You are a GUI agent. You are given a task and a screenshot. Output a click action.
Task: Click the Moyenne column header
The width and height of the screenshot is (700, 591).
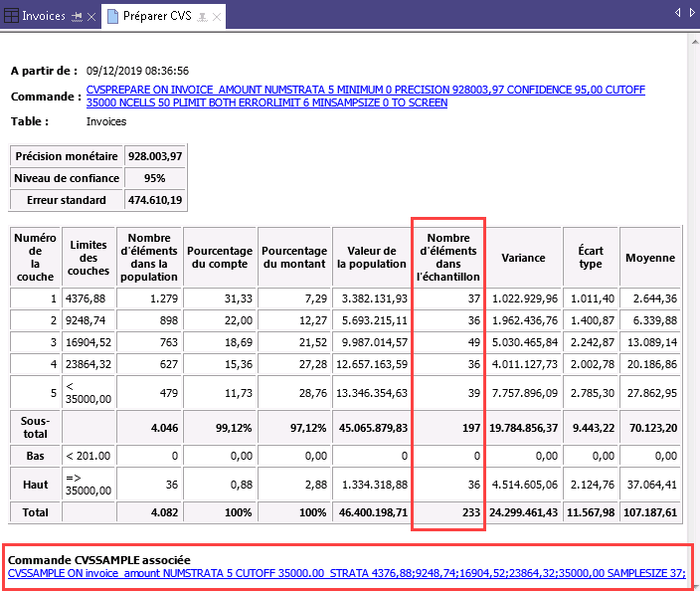[x=649, y=258]
